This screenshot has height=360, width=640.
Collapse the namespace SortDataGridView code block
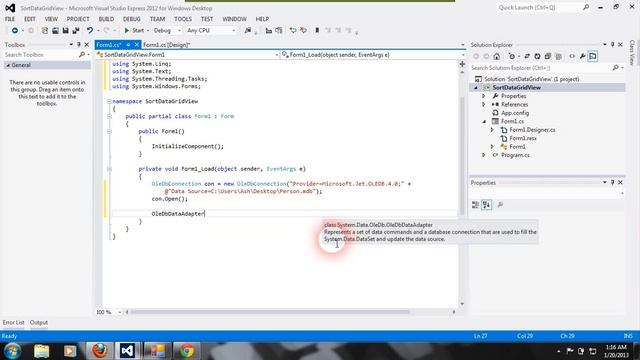(x=109, y=101)
